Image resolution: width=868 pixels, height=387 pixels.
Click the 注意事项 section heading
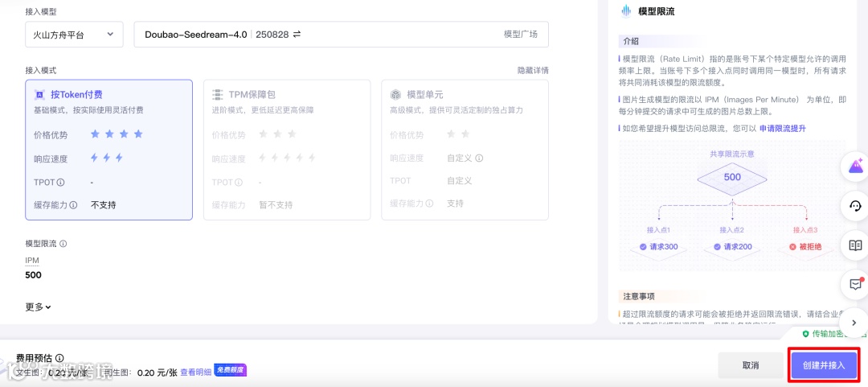tap(638, 296)
